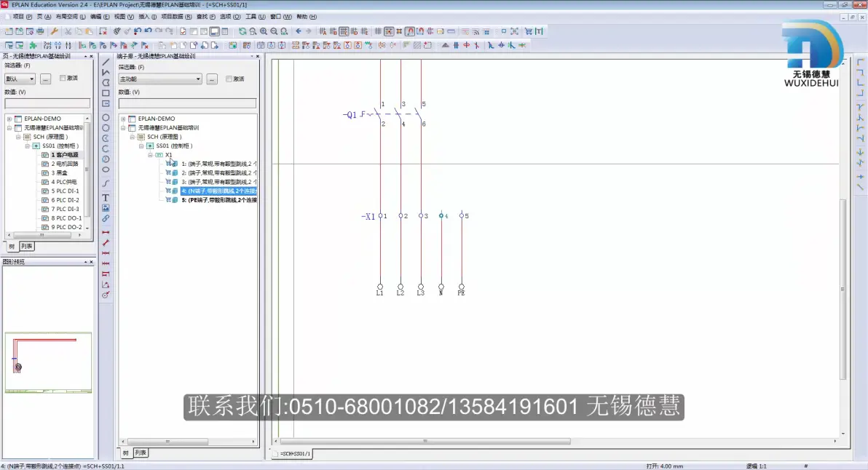This screenshot has height=470, width=868.
Task: Expand EPLAN-DEMO in terminal strip navigator
Action: point(124,119)
